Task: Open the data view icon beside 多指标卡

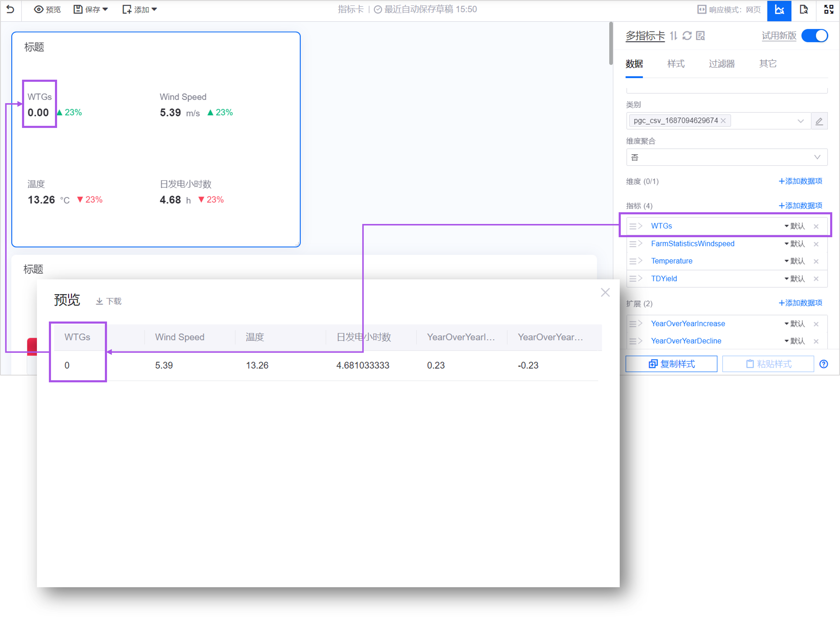Action: [701, 36]
